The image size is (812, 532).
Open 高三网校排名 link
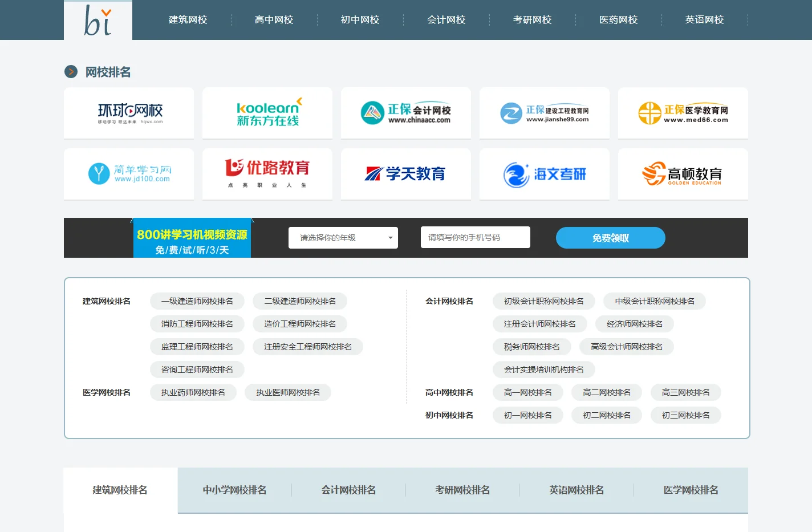(686, 392)
